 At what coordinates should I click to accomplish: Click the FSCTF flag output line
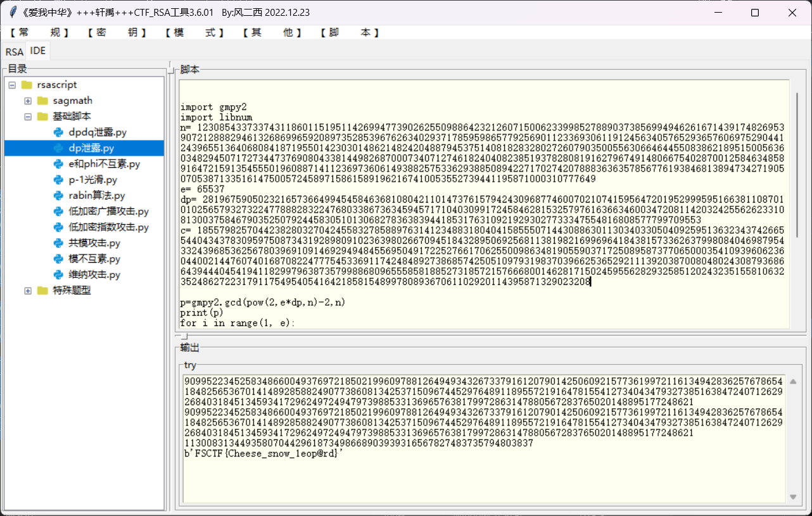263,453
